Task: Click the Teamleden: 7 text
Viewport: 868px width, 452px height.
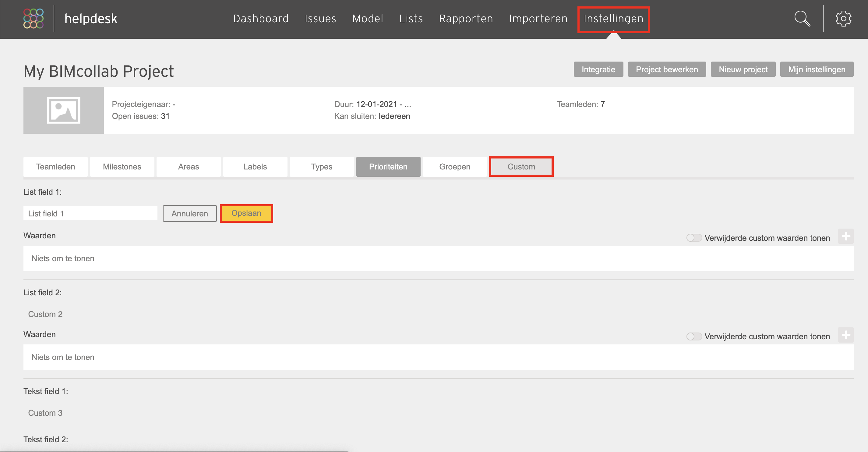Action: tap(580, 104)
